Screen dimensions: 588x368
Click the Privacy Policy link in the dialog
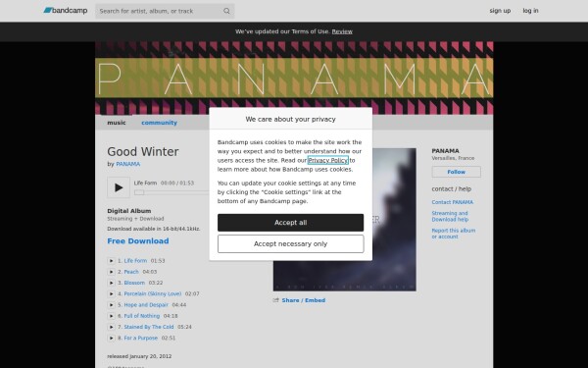pyautogui.click(x=327, y=160)
